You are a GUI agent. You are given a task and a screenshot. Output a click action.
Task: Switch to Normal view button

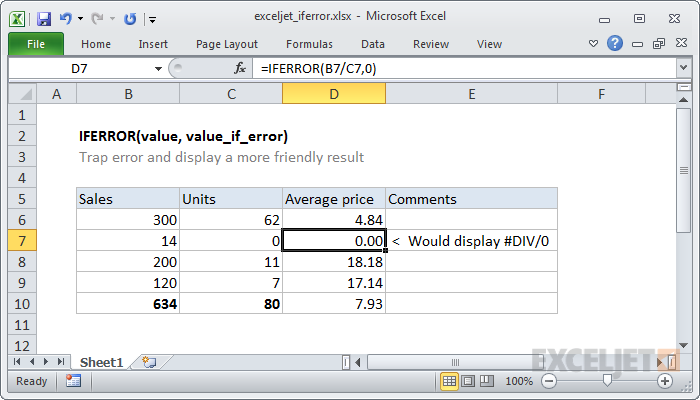pos(449,381)
